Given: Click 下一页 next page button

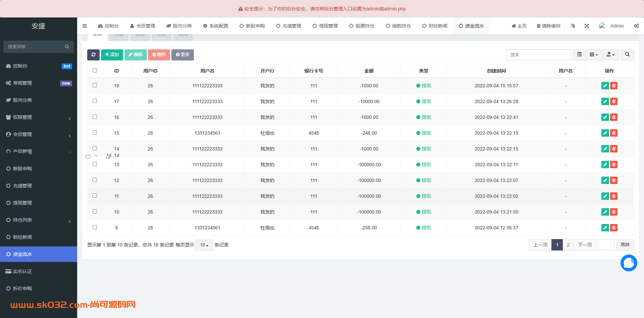Looking at the screenshot, I should click(585, 245).
